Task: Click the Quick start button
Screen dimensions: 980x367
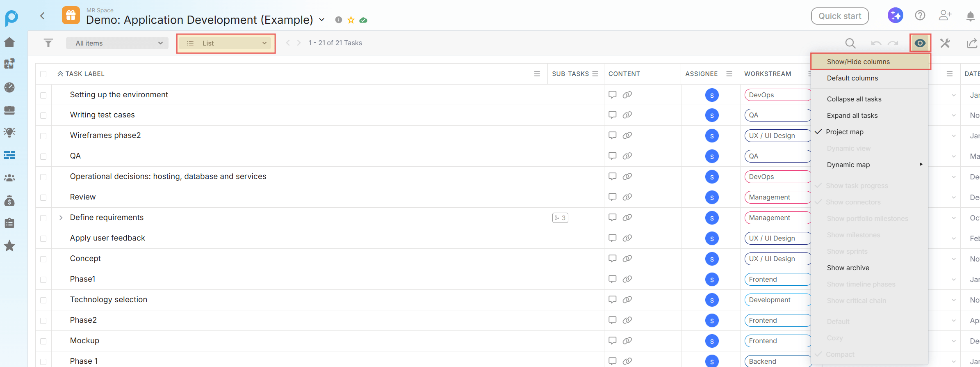Action: 839,16
